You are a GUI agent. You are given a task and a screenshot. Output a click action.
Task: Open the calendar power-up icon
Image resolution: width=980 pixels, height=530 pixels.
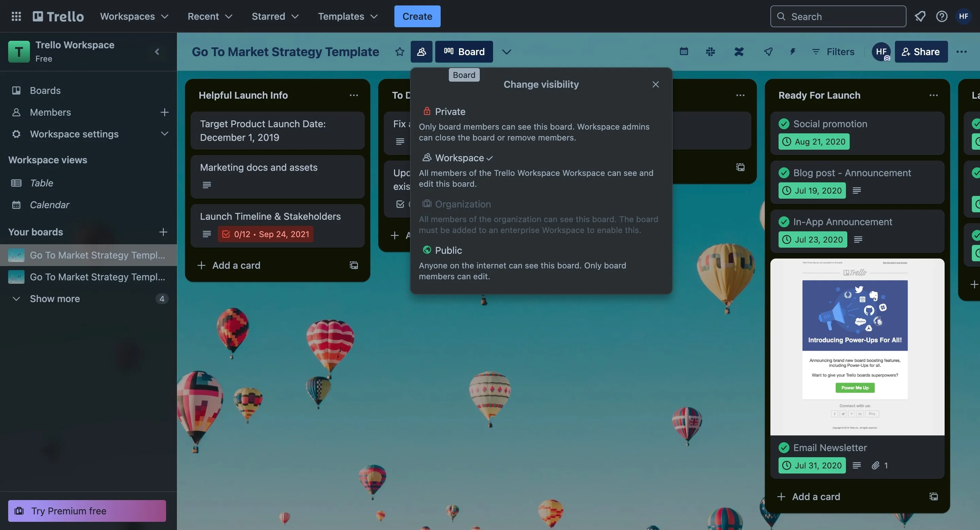pos(684,51)
